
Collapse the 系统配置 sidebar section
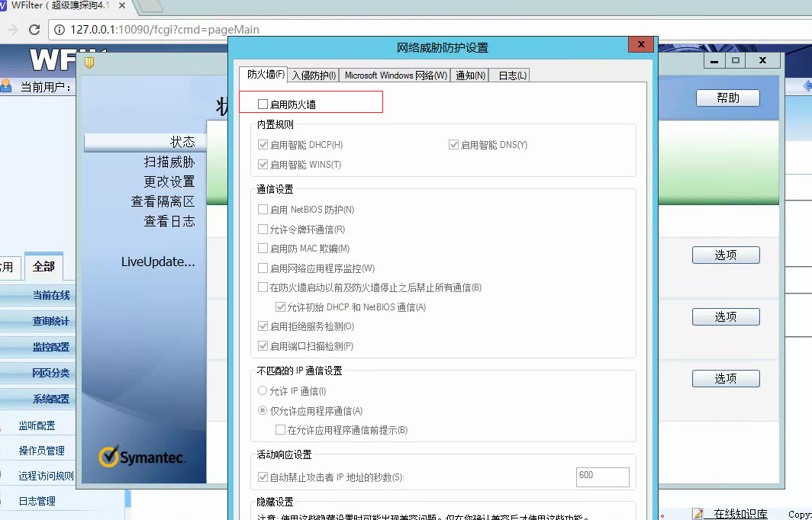50,399
